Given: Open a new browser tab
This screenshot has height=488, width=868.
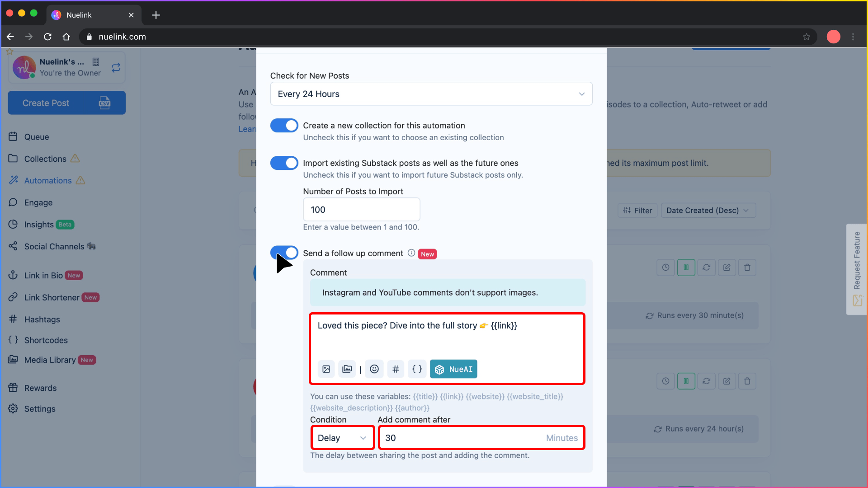Looking at the screenshot, I should click(156, 15).
